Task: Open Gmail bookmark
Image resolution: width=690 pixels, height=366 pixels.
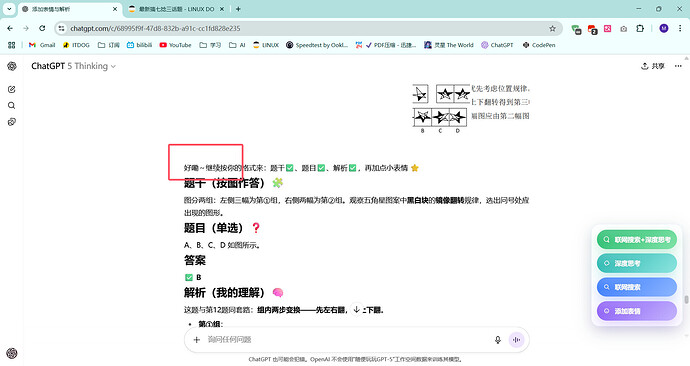Action: (x=42, y=45)
